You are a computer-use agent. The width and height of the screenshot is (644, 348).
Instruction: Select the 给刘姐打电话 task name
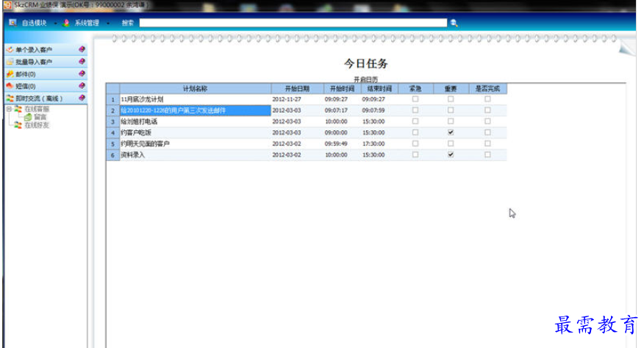click(x=139, y=121)
